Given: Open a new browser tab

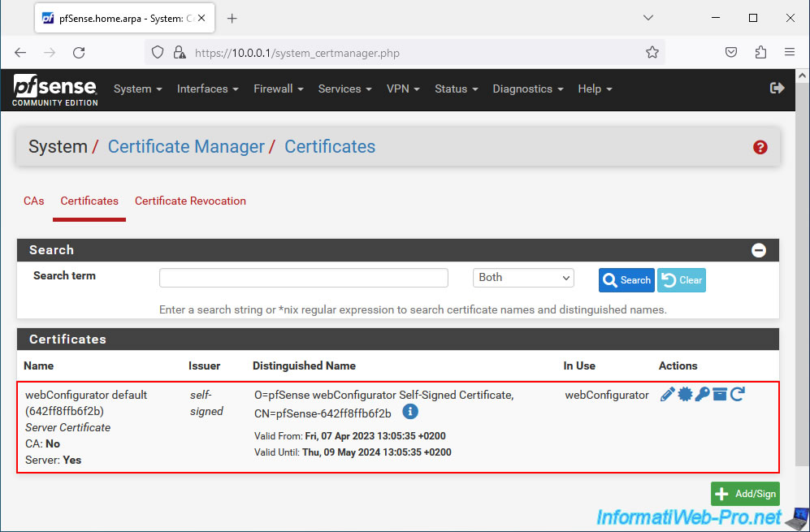Looking at the screenshot, I should (x=232, y=19).
